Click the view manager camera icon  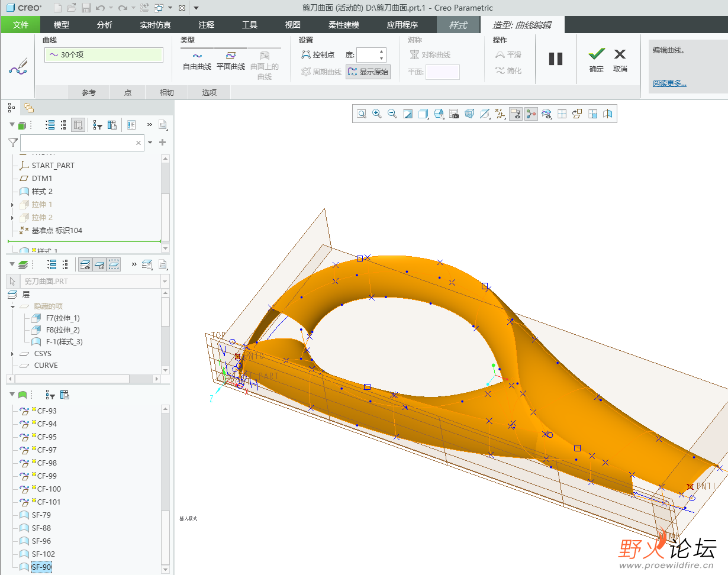(454, 114)
